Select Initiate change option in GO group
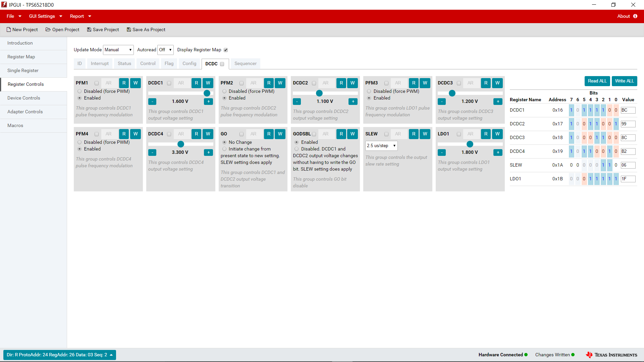The height and width of the screenshot is (362, 644). [224, 149]
